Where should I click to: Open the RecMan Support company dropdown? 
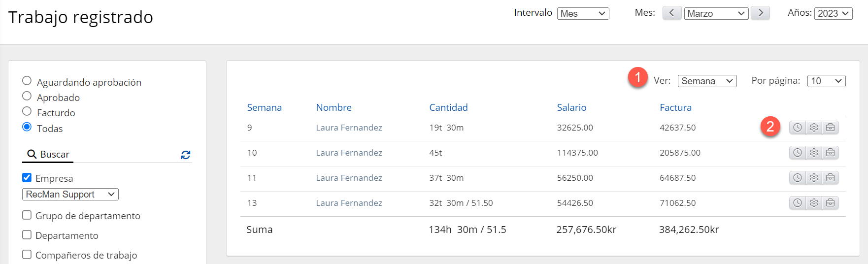pyautogui.click(x=70, y=195)
